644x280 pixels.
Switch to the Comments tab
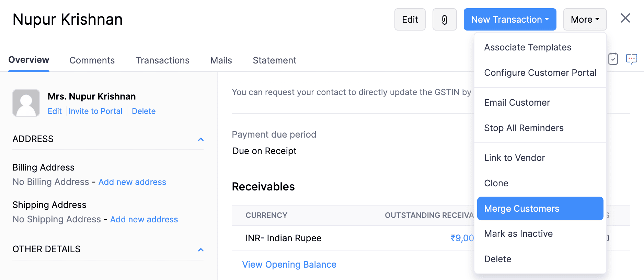click(92, 60)
